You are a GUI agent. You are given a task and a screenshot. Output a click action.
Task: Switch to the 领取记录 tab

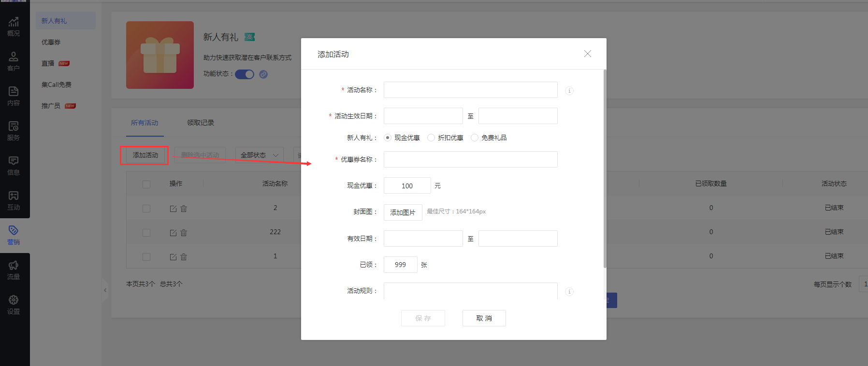click(x=201, y=123)
